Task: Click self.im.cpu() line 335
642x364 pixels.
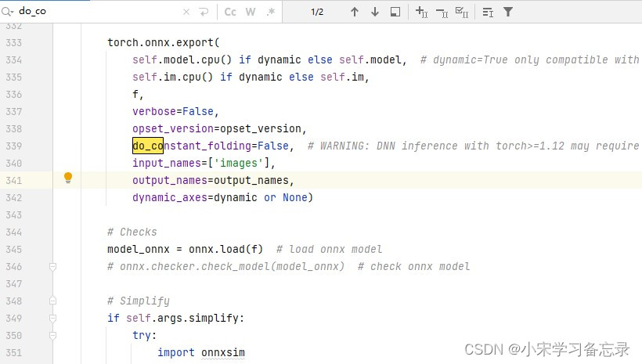Action: (251, 77)
